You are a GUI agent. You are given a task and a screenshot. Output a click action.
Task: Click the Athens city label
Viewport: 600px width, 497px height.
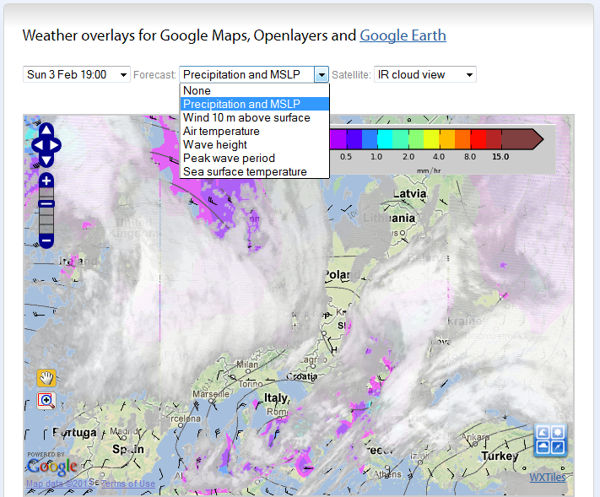[x=387, y=474]
